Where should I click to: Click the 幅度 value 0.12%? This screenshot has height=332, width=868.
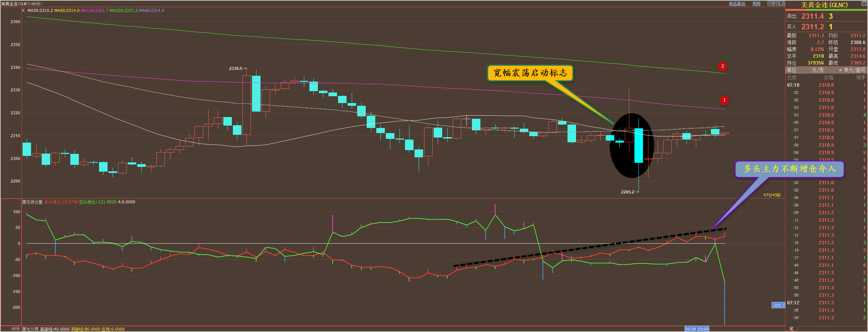coord(817,49)
